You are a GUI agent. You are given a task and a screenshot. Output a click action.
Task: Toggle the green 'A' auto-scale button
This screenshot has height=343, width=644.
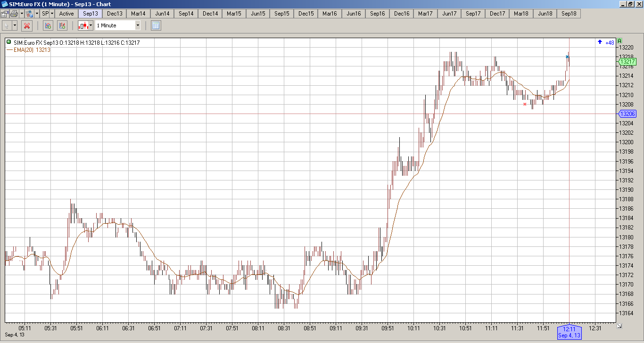[619, 41]
